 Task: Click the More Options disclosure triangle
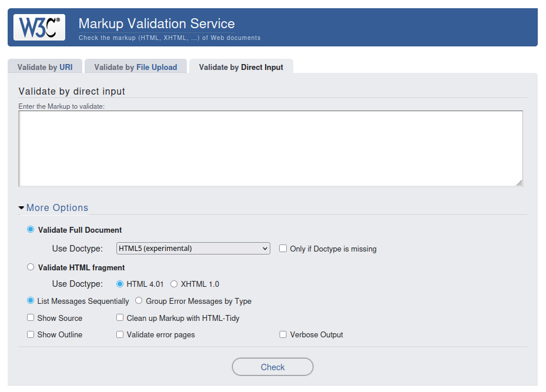point(21,208)
